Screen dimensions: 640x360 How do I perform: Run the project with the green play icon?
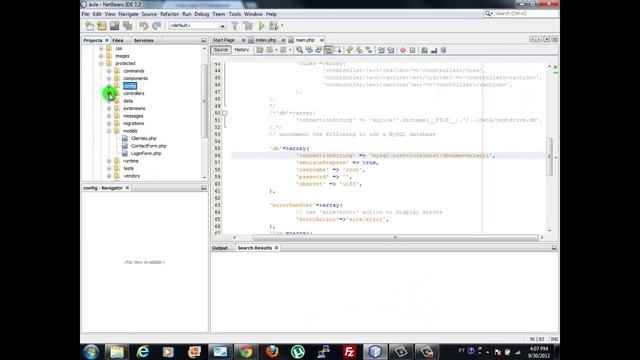(261, 26)
